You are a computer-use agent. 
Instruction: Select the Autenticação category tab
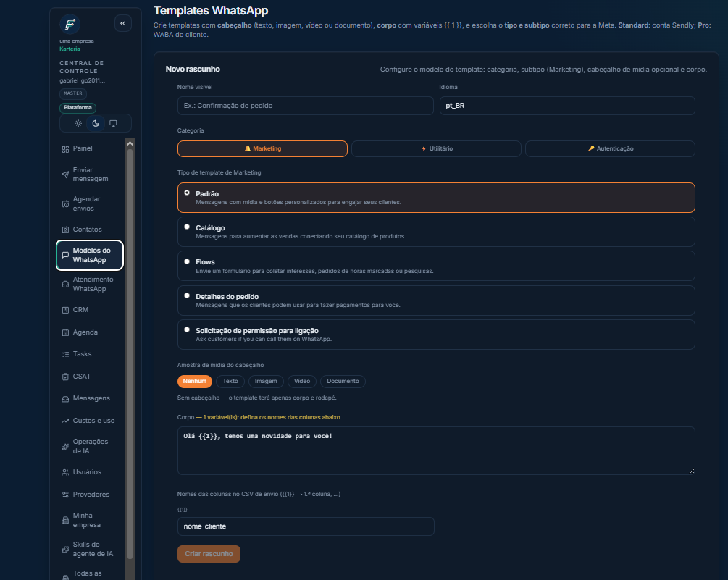[x=610, y=149]
